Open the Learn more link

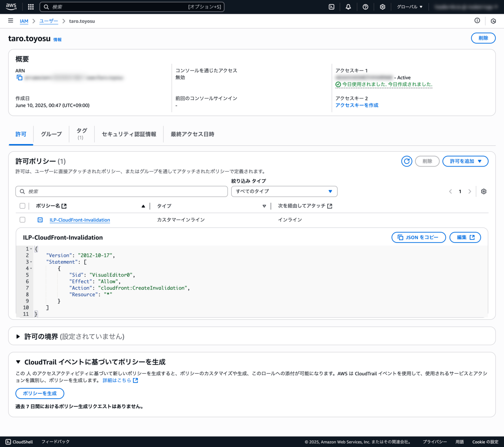120,380
